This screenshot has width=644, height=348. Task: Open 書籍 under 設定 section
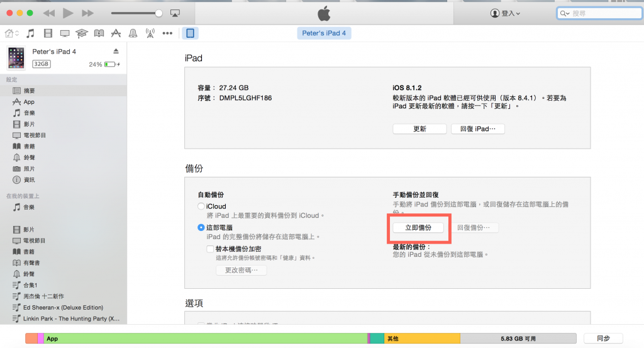click(x=64, y=146)
